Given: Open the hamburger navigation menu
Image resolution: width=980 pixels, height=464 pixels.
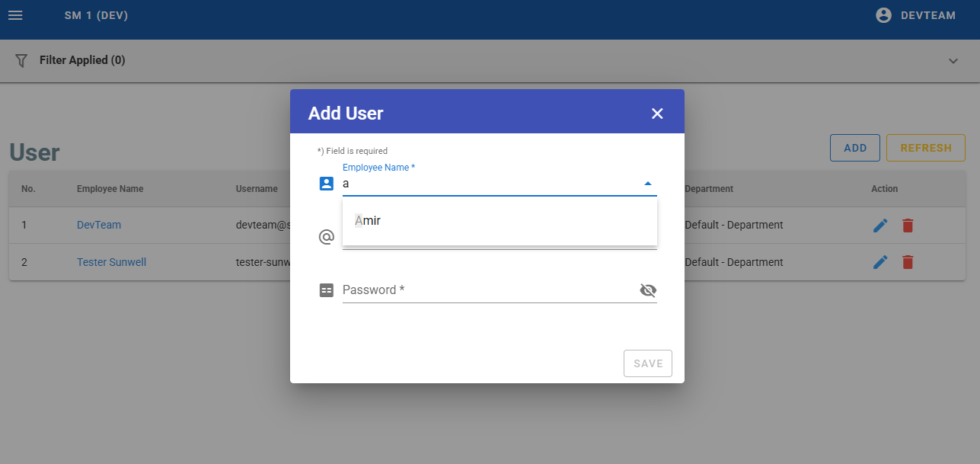Looking at the screenshot, I should point(15,15).
